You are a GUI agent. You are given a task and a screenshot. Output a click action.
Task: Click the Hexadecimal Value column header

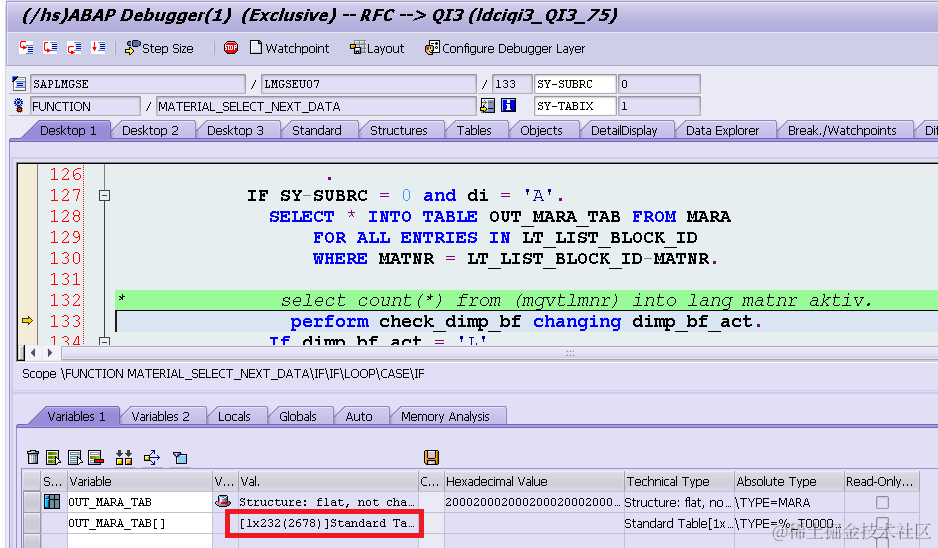coord(534,481)
